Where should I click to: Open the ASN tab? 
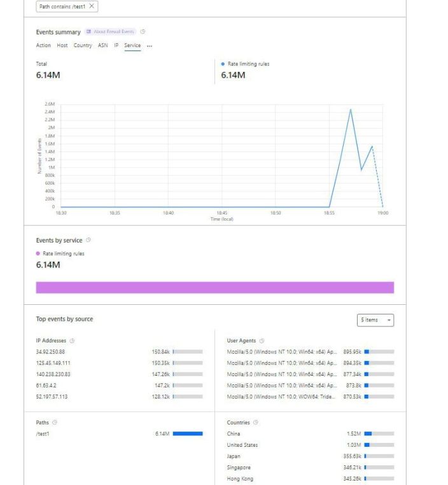click(102, 45)
